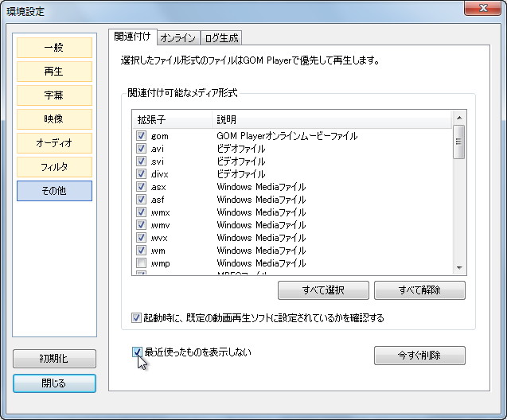Uncheck the .wmv extension checkbox
Screen dimensions: 507x420
coord(141,224)
